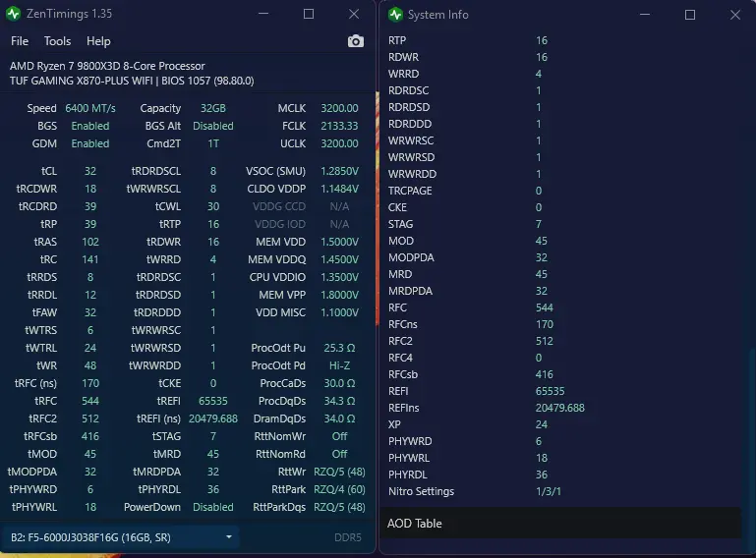This screenshot has height=558, width=756.
Task: Click the WRRD row in System Info
Action: (562, 74)
